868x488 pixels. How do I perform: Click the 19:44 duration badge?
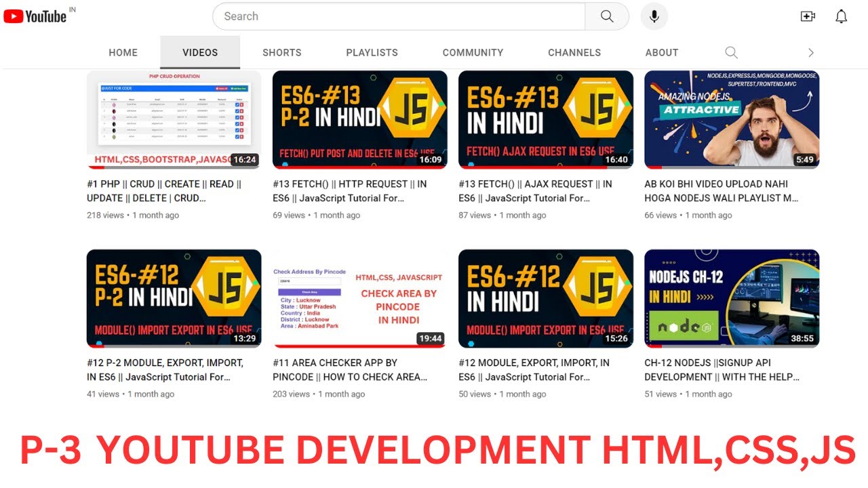[430, 338]
